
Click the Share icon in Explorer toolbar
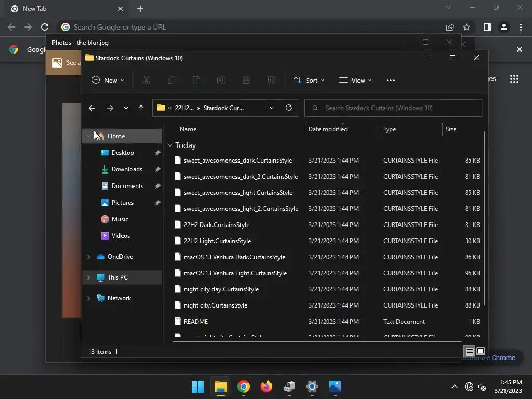click(x=246, y=80)
